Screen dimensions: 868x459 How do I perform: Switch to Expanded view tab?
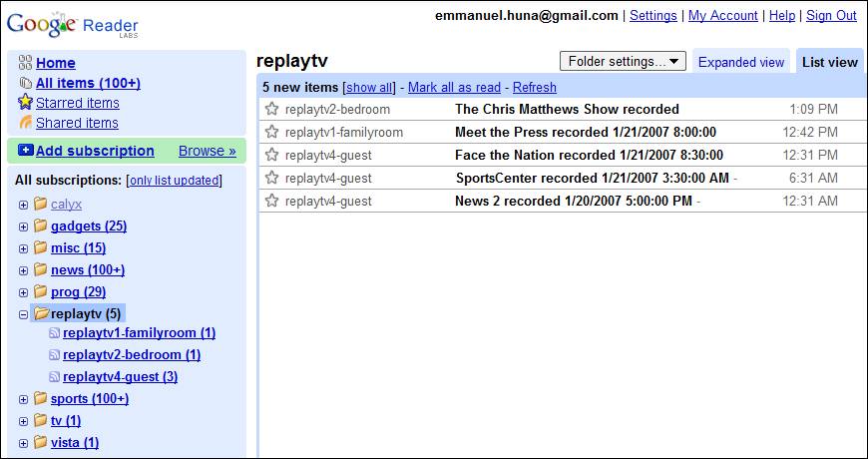point(741,62)
